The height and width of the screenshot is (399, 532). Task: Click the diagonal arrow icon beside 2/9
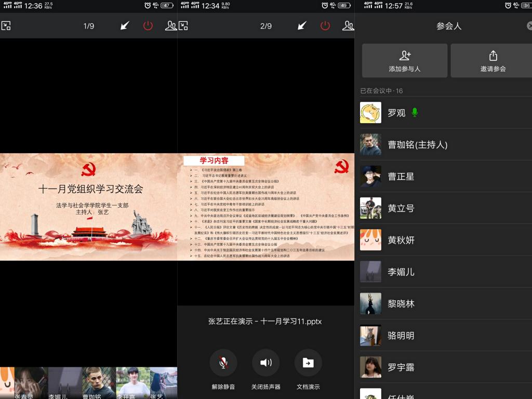pos(302,25)
